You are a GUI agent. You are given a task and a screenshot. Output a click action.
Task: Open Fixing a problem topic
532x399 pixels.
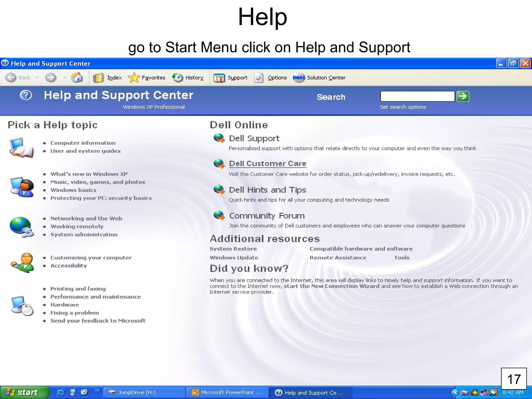(x=75, y=313)
